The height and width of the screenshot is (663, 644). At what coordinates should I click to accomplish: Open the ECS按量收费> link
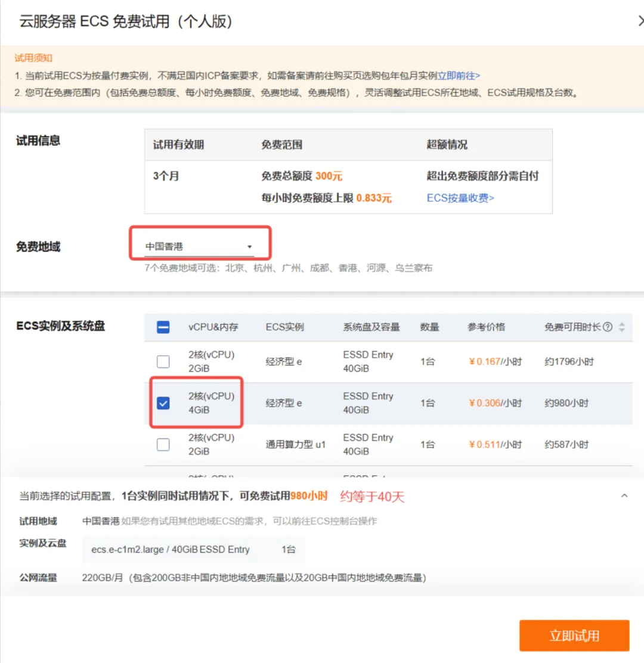point(460,198)
